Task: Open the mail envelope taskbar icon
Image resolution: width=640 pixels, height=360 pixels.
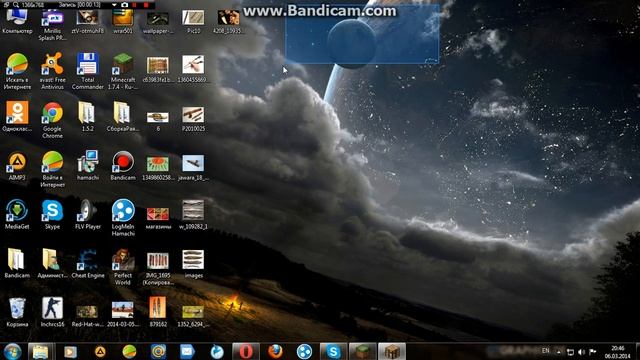Action: click(x=187, y=351)
